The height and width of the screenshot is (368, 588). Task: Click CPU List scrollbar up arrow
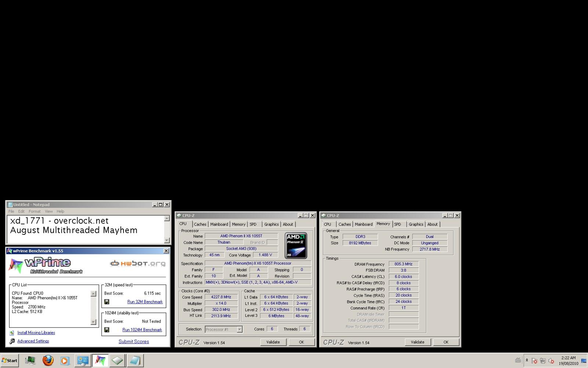93,293
